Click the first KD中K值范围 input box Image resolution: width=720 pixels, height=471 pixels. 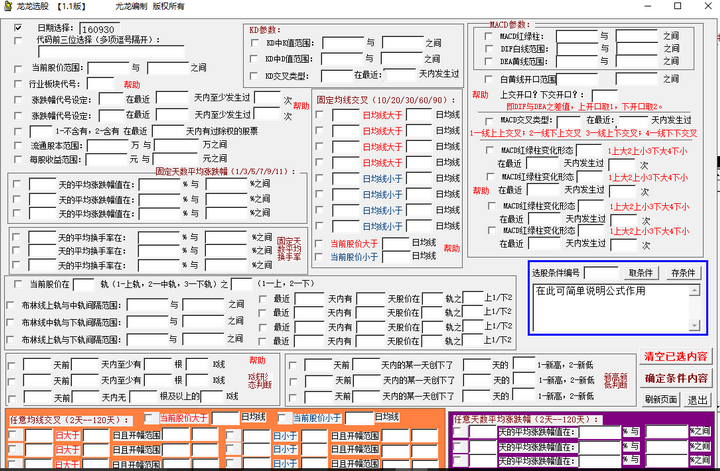pos(343,43)
